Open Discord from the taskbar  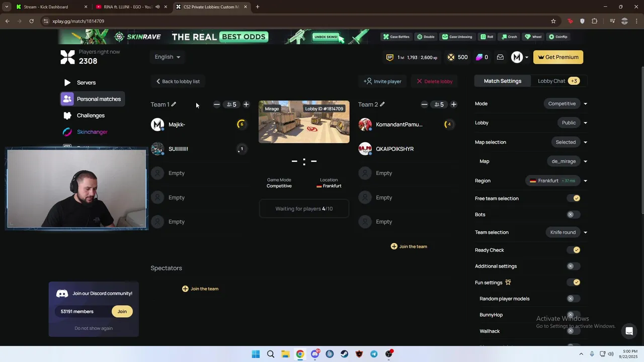coord(315,354)
